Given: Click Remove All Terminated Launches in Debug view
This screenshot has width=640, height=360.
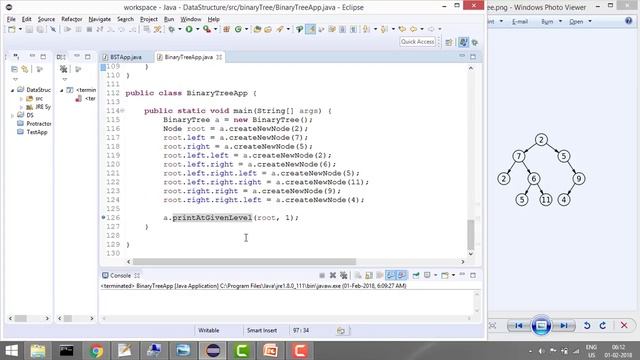Looking at the screenshot, I should click(x=64, y=69).
